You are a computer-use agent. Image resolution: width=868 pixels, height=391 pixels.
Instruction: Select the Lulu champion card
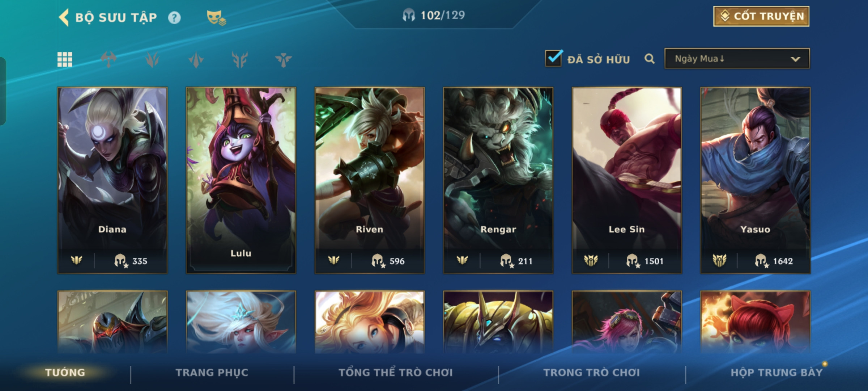(x=241, y=180)
